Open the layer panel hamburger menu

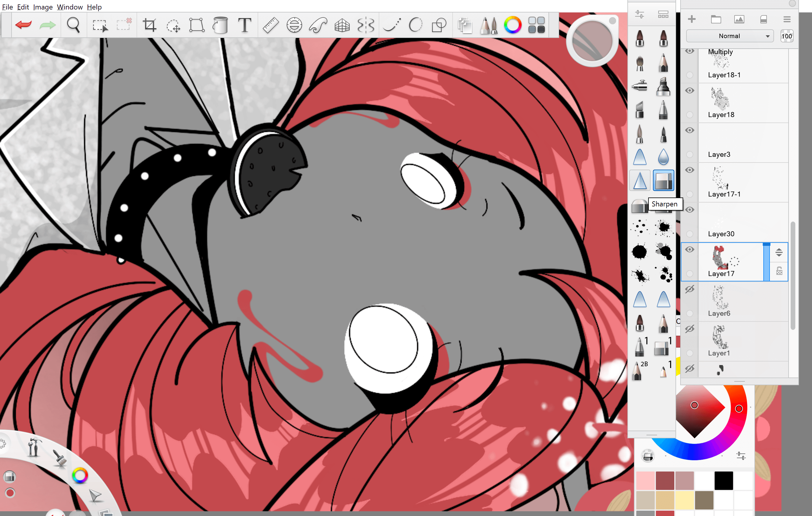(787, 20)
